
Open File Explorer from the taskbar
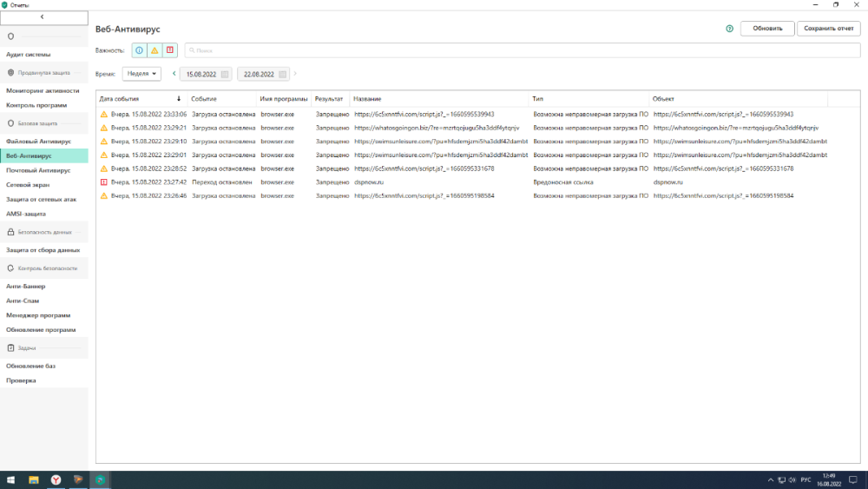tap(34, 479)
